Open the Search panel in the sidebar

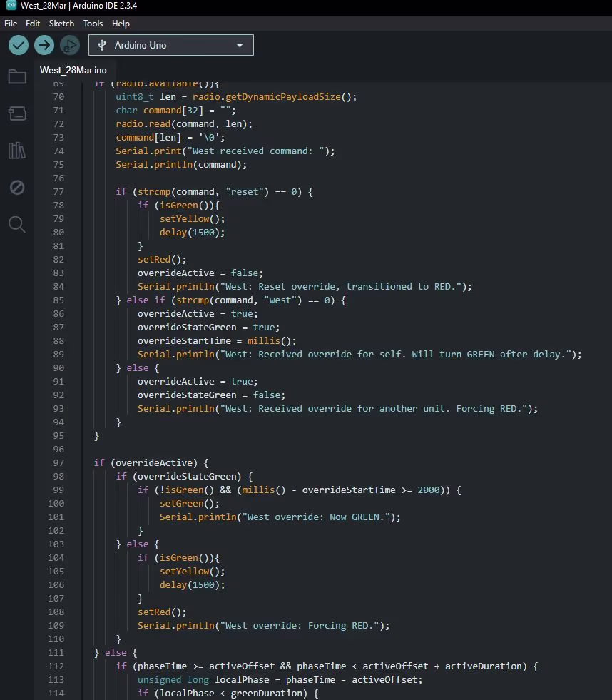click(17, 225)
